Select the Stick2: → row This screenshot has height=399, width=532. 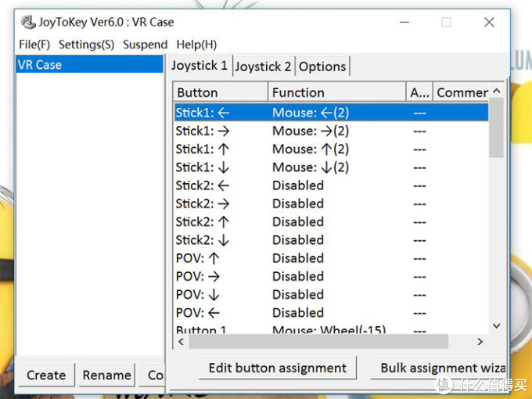[x=331, y=203]
